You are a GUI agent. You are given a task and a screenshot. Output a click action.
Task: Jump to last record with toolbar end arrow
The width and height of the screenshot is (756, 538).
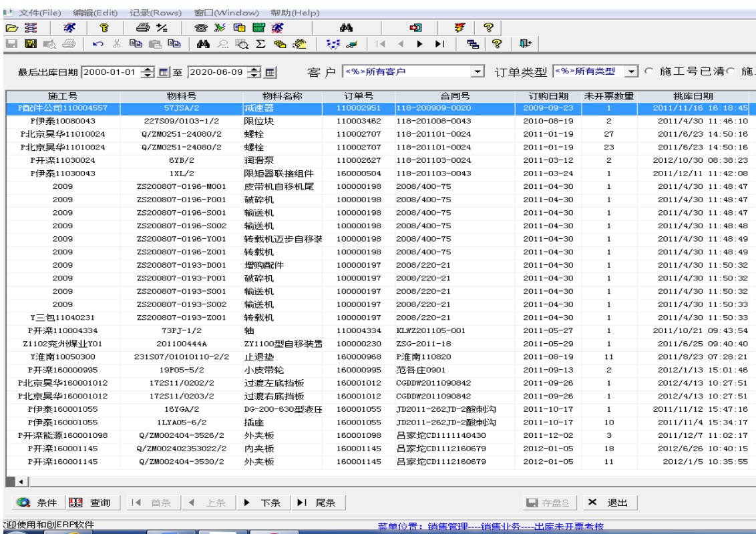click(x=439, y=44)
